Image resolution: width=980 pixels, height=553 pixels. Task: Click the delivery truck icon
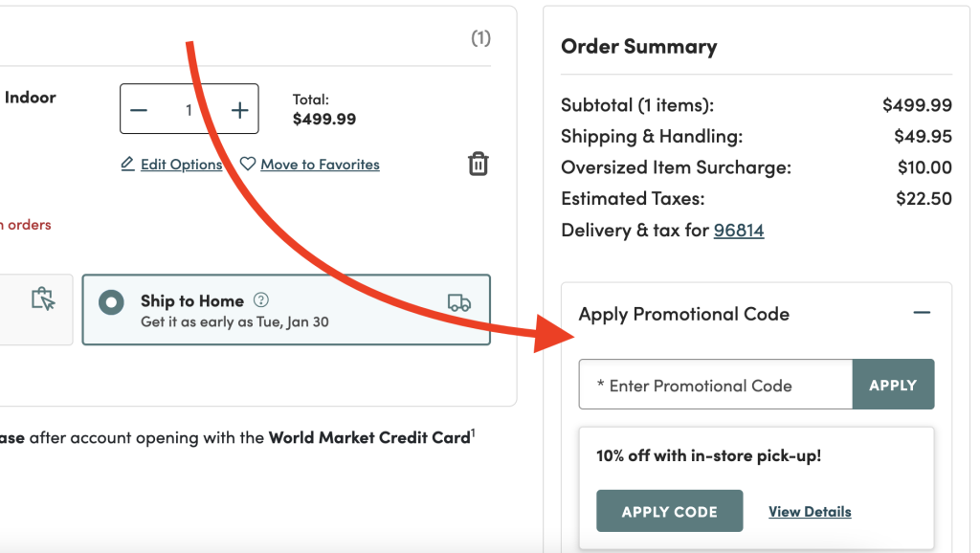459,302
